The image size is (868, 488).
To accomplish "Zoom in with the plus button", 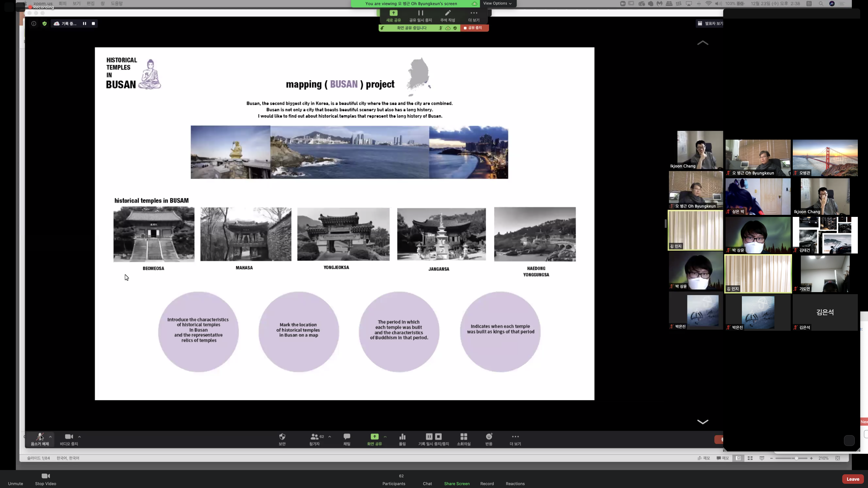I will point(811,458).
